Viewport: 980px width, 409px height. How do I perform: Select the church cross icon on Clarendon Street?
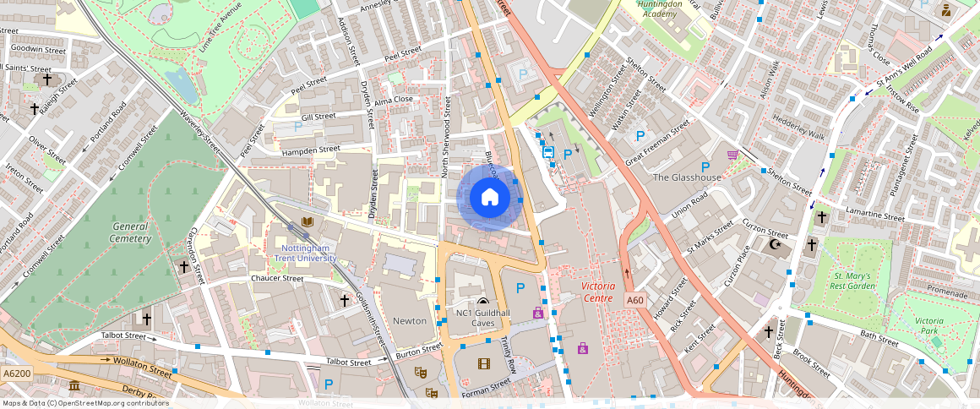click(x=184, y=267)
